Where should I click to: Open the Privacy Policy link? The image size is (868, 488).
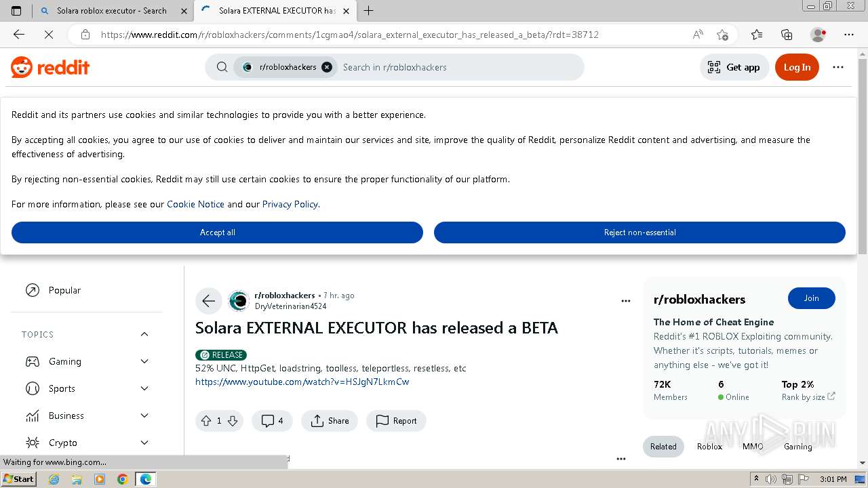point(290,204)
